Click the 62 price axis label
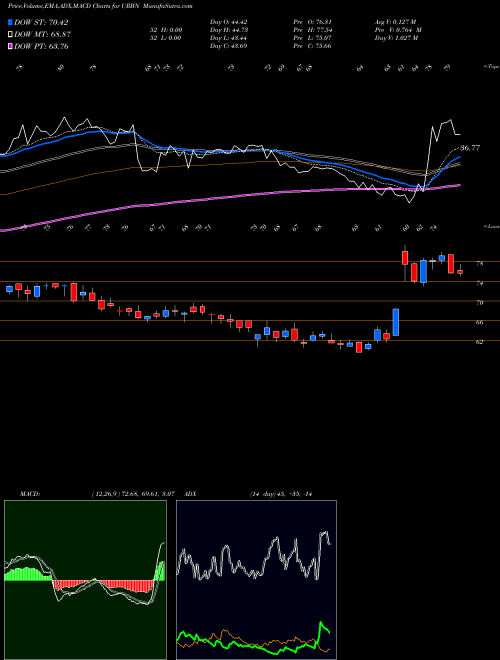The height and width of the screenshot is (660, 500). (479, 342)
